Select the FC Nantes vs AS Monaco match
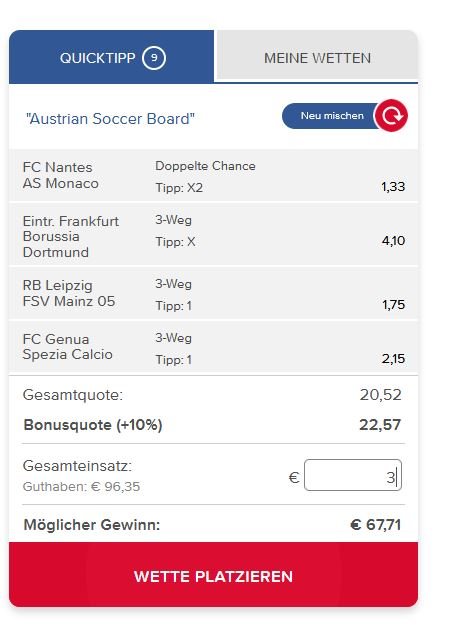 (x=213, y=176)
